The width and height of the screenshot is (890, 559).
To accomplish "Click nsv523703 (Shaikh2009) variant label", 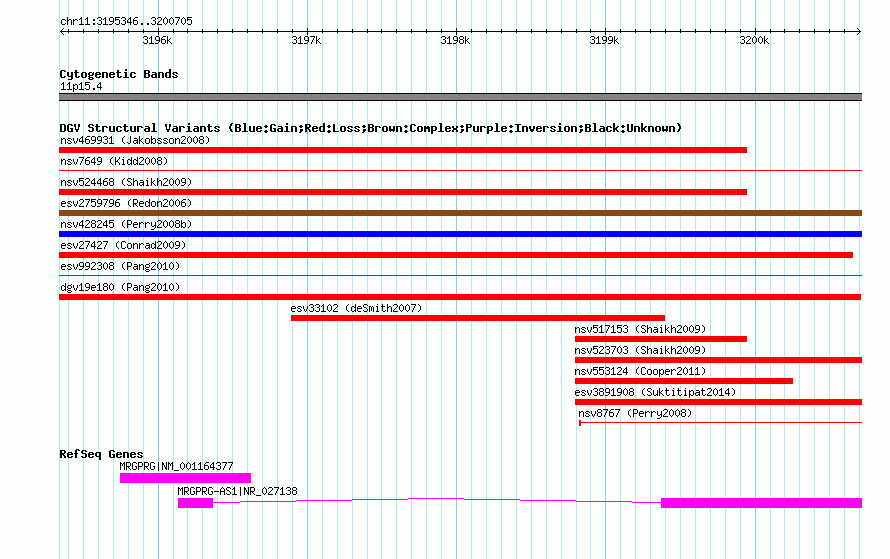I will [640, 350].
